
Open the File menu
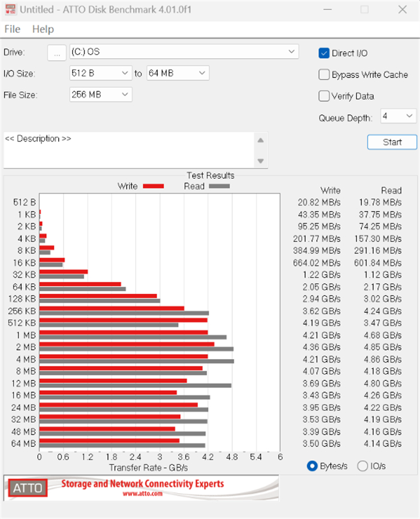tap(12, 29)
